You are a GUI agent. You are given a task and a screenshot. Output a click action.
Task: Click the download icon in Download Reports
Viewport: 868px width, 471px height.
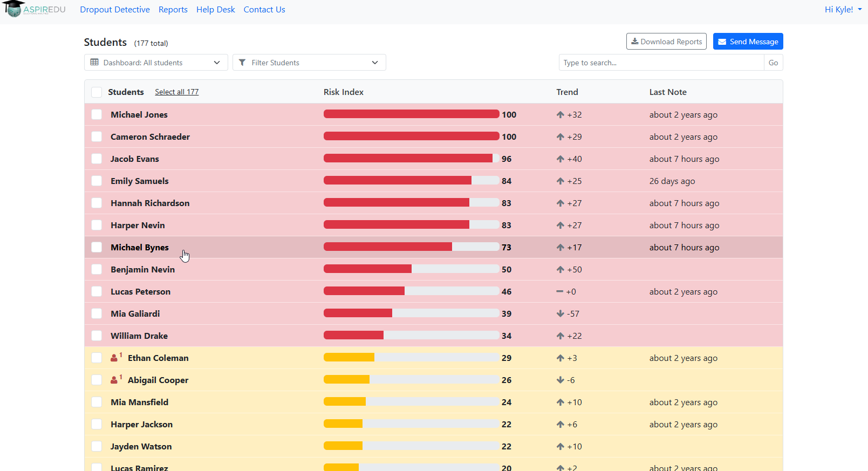(x=635, y=42)
